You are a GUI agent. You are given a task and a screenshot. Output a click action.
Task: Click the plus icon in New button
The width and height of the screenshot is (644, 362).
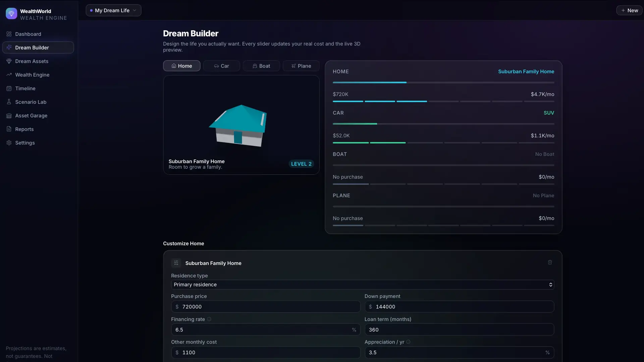point(623,10)
